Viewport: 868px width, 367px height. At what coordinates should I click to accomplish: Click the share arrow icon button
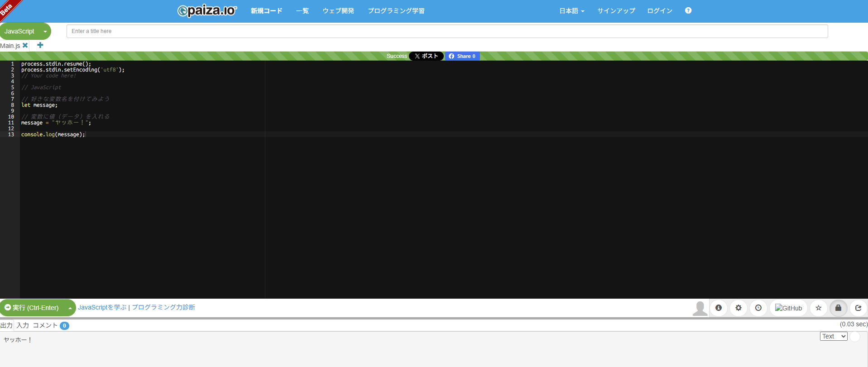(x=858, y=308)
